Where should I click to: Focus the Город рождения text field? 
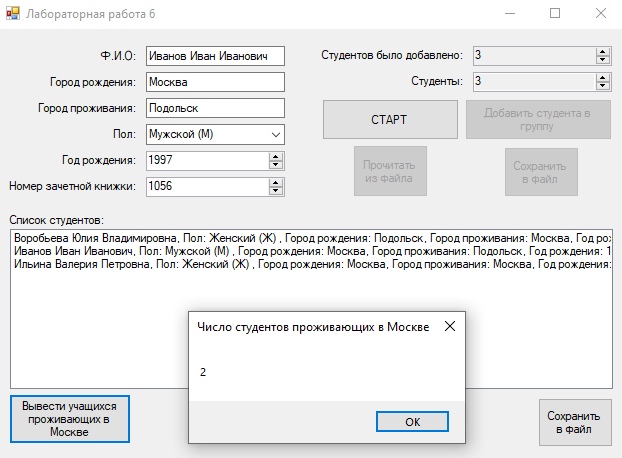[x=214, y=82]
